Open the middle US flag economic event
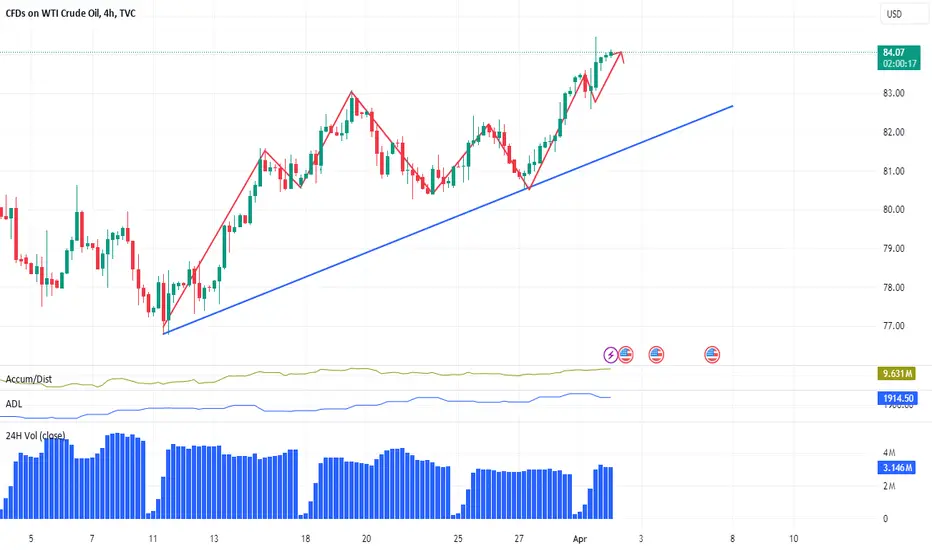The image size is (932, 550). tap(656, 355)
